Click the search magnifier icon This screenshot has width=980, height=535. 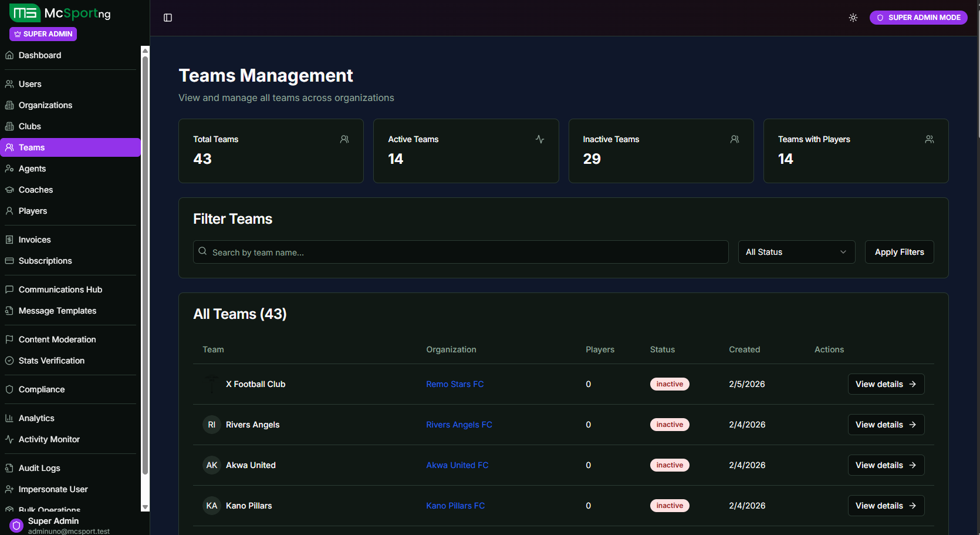coord(202,251)
